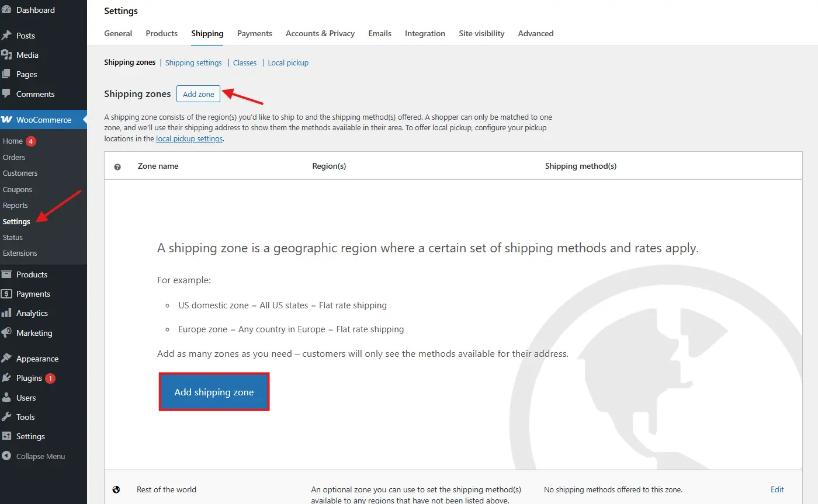Open the Extensions submenu item
818x504 pixels.
click(x=20, y=253)
